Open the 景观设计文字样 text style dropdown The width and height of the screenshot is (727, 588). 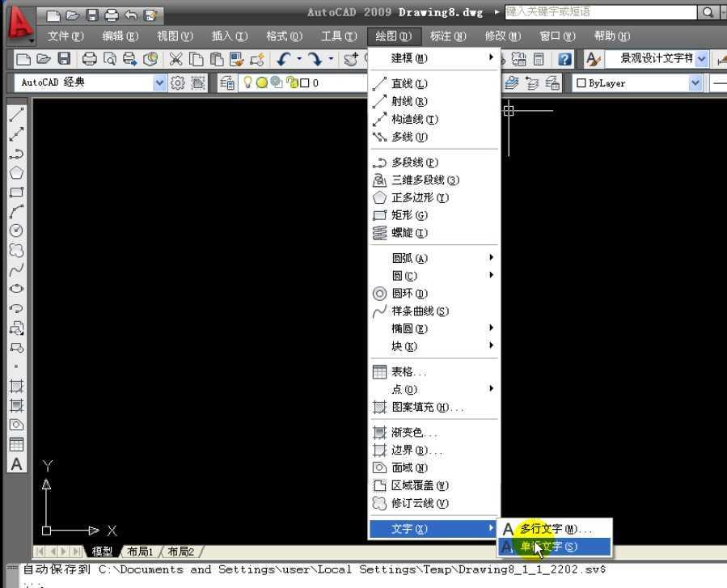[701, 59]
